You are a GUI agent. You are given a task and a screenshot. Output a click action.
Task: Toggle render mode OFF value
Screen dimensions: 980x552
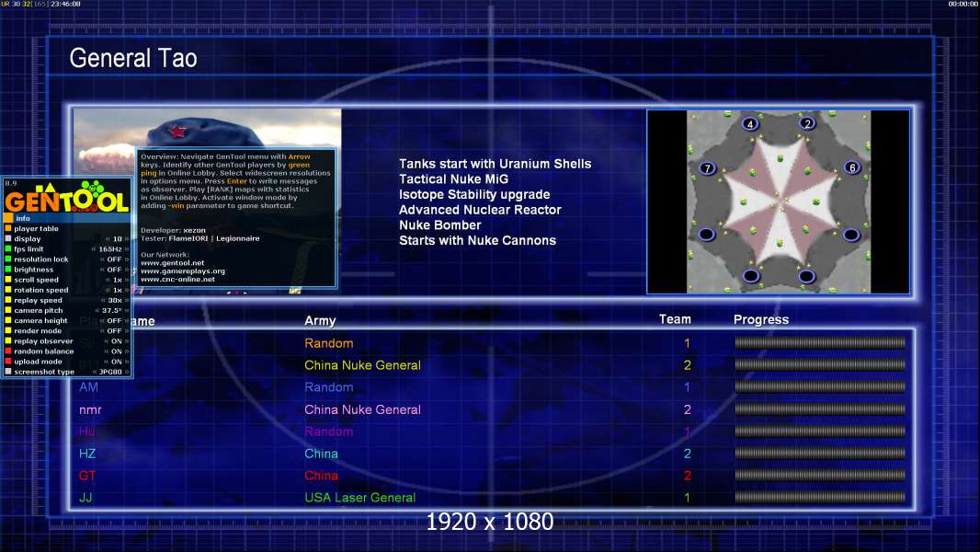click(114, 330)
